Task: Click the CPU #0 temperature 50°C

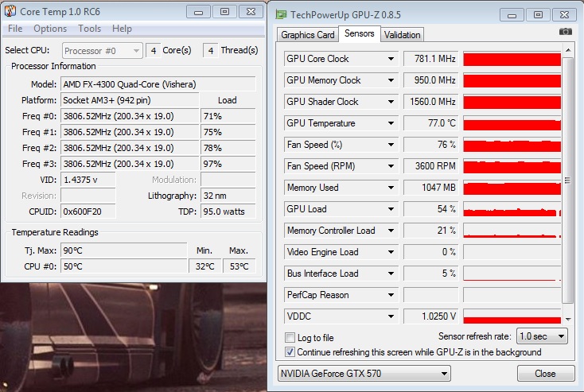Action: coord(123,266)
